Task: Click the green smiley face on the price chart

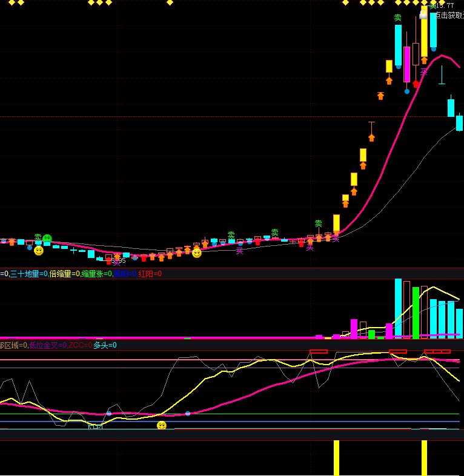Action: coord(47,239)
